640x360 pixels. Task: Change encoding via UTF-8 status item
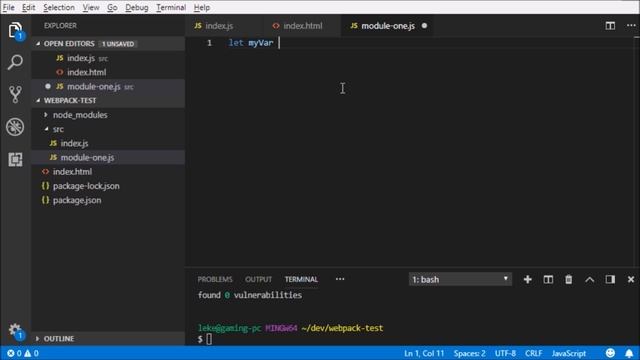(x=505, y=353)
